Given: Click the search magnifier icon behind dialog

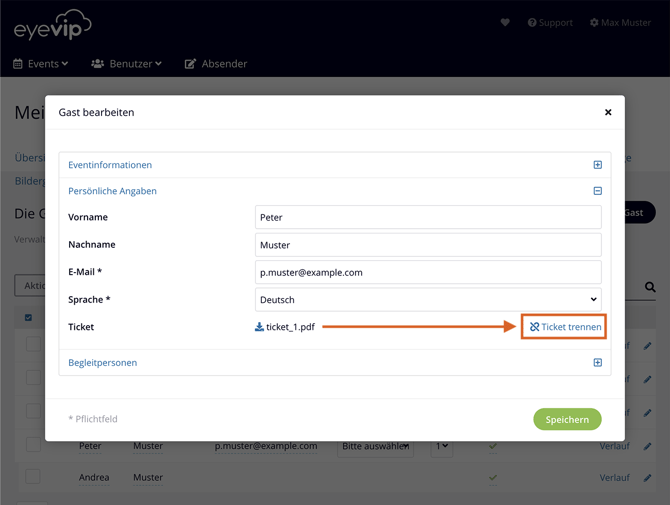Looking at the screenshot, I should (x=650, y=287).
